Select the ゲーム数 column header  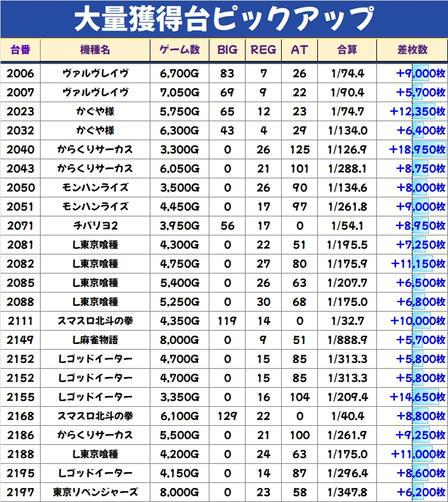[x=179, y=50]
